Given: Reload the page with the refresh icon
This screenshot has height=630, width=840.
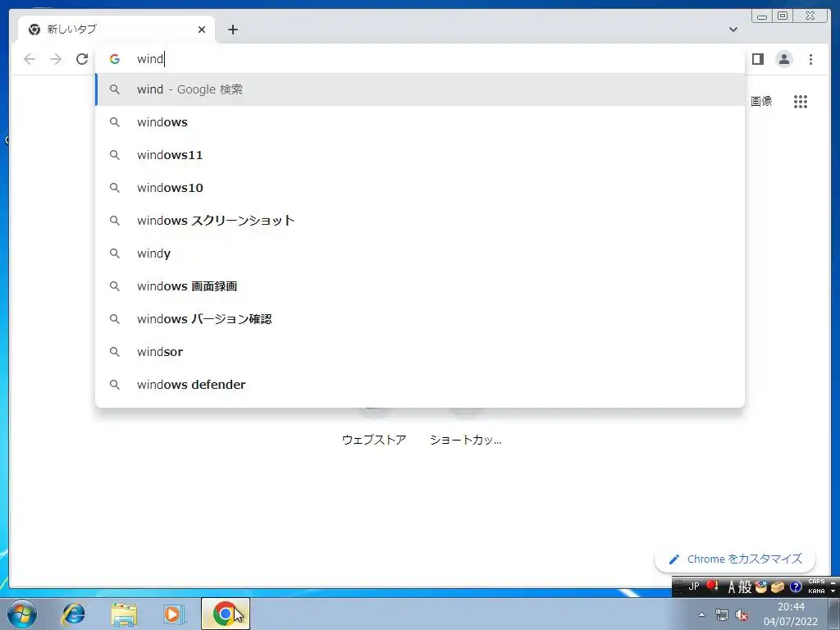Looking at the screenshot, I should (x=82, y=59).
